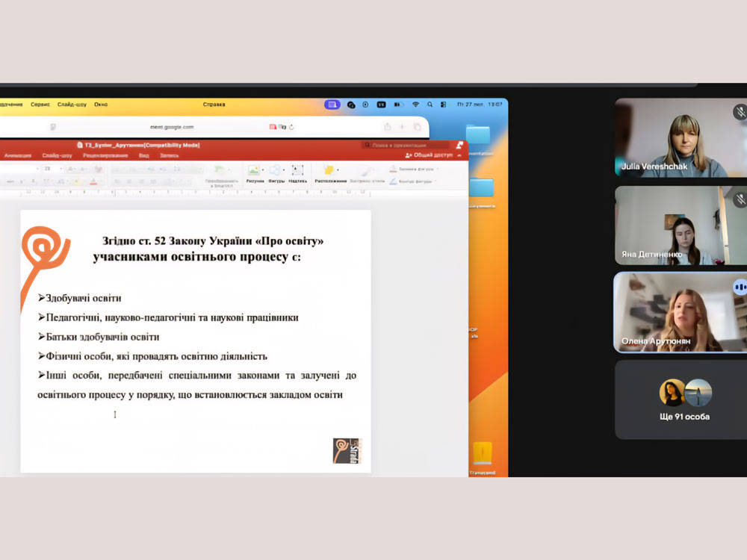Screen dimensions: 747x560
Task: Click the Spotlight search magnifier icon
Action: pyautogui.click(x=430, y=105)
